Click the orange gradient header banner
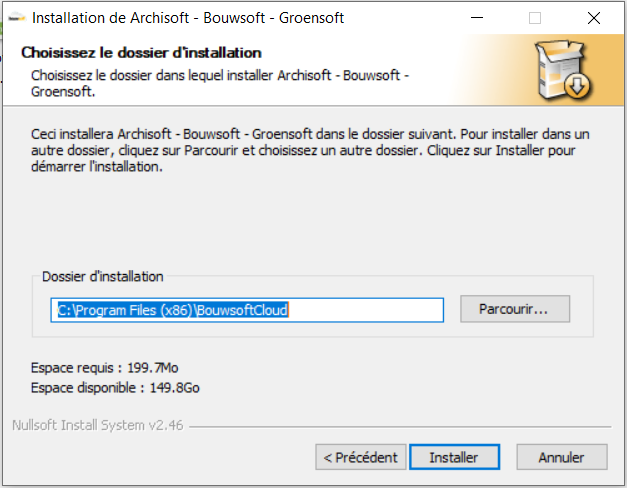627x488 pixels. coord(313,70)
